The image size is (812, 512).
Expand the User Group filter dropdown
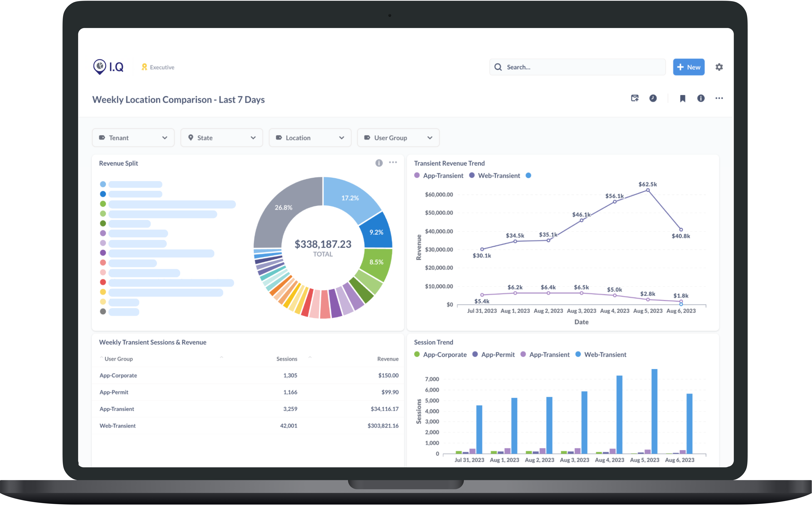click(x=398, y=138)
